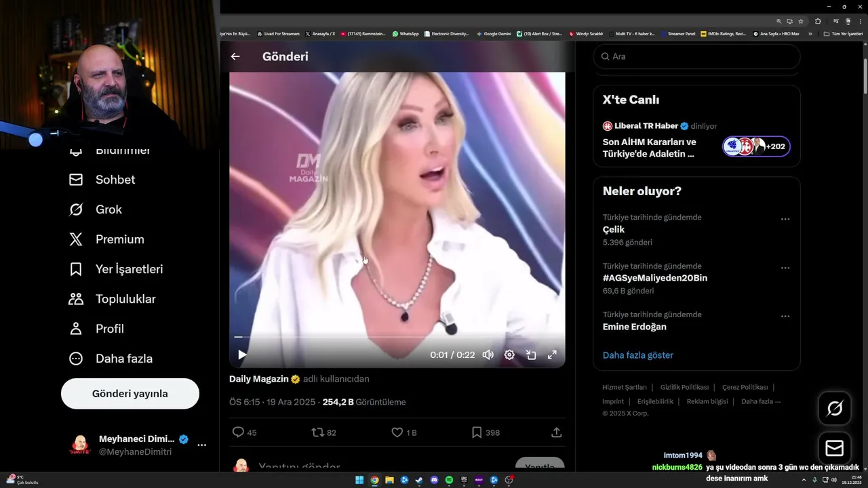Open the Anasayfa / X bookmark

320,33
